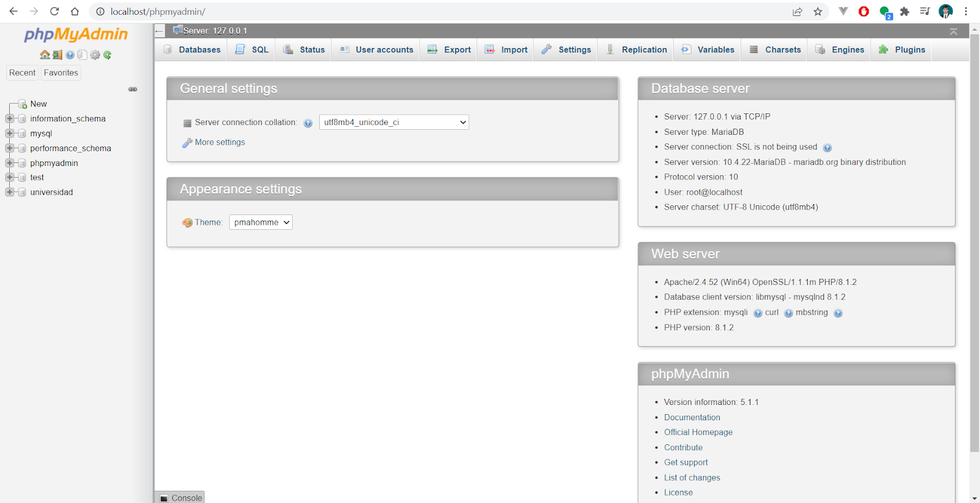Viewport: 980px width, 503px height.
Task: Open phpMyAdmin documentation help icon in sidebar
Action: pyautogui.click(x=70, y=55)
